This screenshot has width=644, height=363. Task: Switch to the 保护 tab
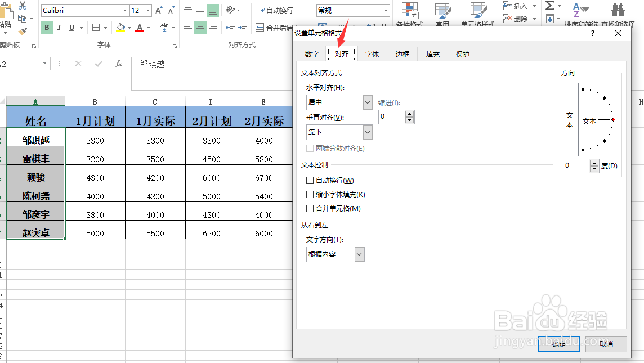(463, 54)
